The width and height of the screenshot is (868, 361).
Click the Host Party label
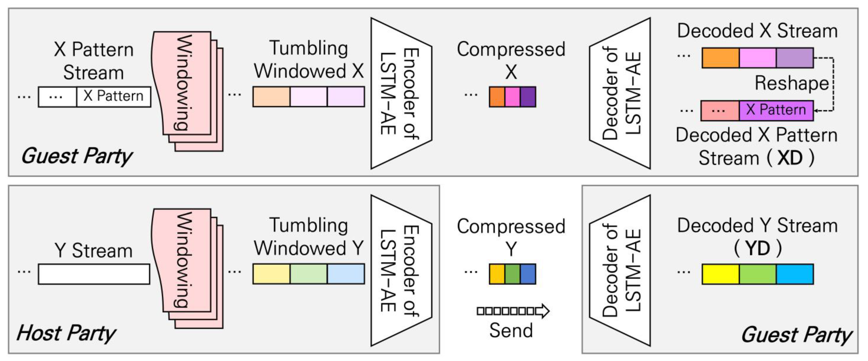pos(66,333)
